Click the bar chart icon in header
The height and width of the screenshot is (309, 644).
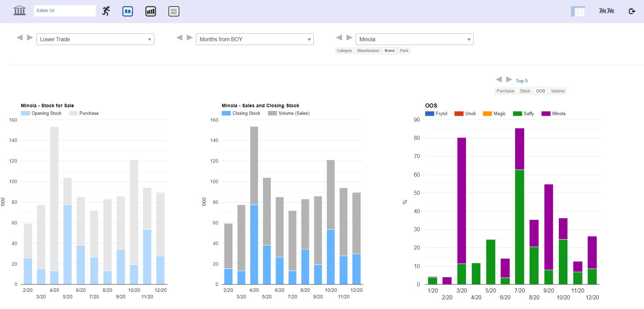point(151,11)
